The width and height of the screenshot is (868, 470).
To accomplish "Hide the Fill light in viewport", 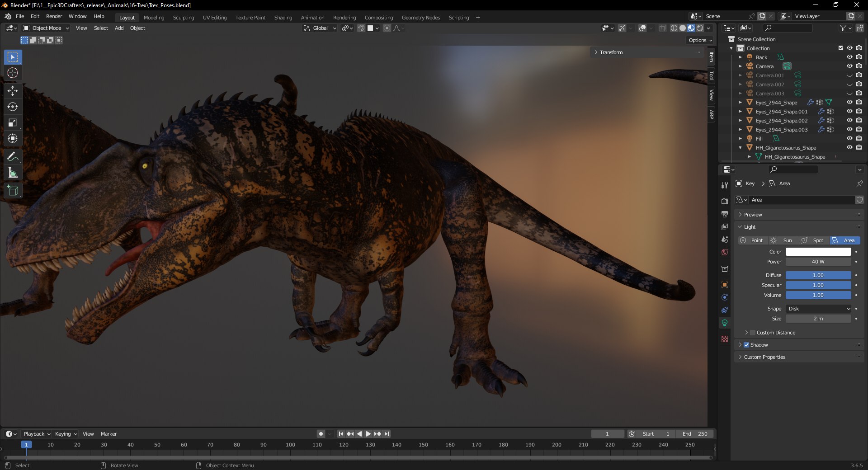I will pyautogui.click(x=849, y=138).
